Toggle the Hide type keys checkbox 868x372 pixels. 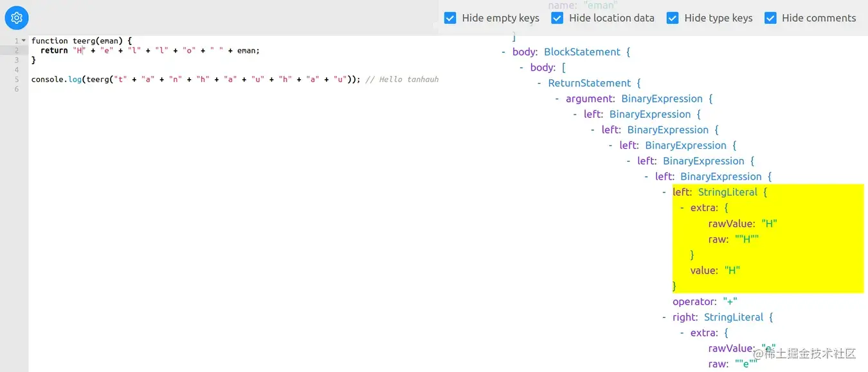673,18
